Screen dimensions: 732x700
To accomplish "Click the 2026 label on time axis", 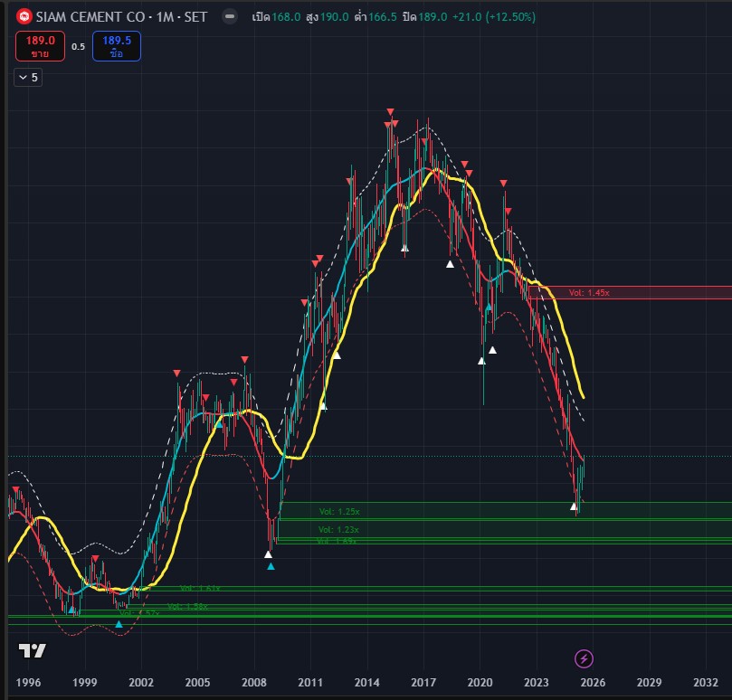I will [593, 682].
